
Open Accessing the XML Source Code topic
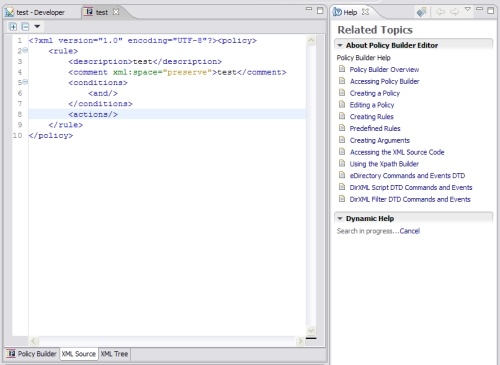397,152
